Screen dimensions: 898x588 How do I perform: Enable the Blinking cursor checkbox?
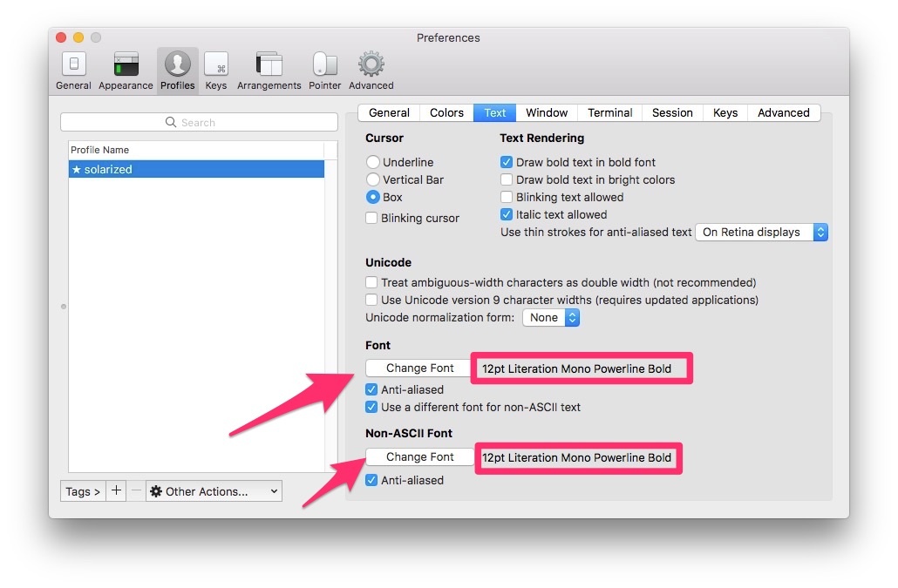pyautogui.click(x=371, y=219)
